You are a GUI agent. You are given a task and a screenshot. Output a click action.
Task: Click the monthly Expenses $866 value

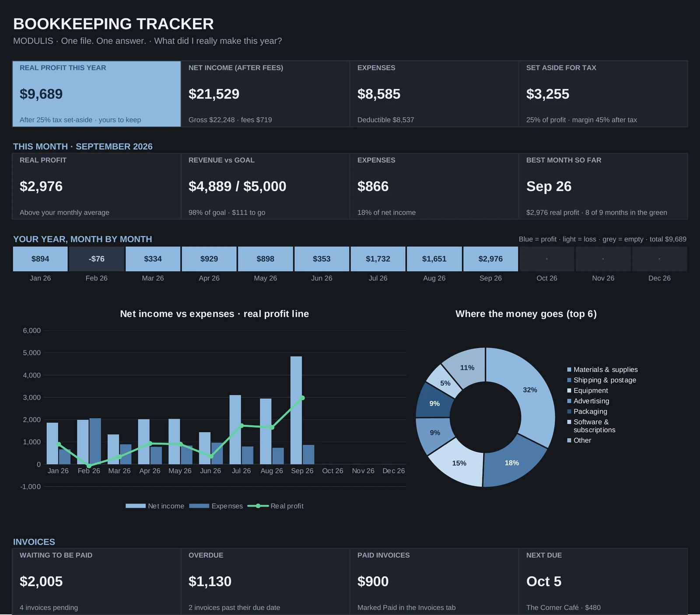click(x=373, y=186)
